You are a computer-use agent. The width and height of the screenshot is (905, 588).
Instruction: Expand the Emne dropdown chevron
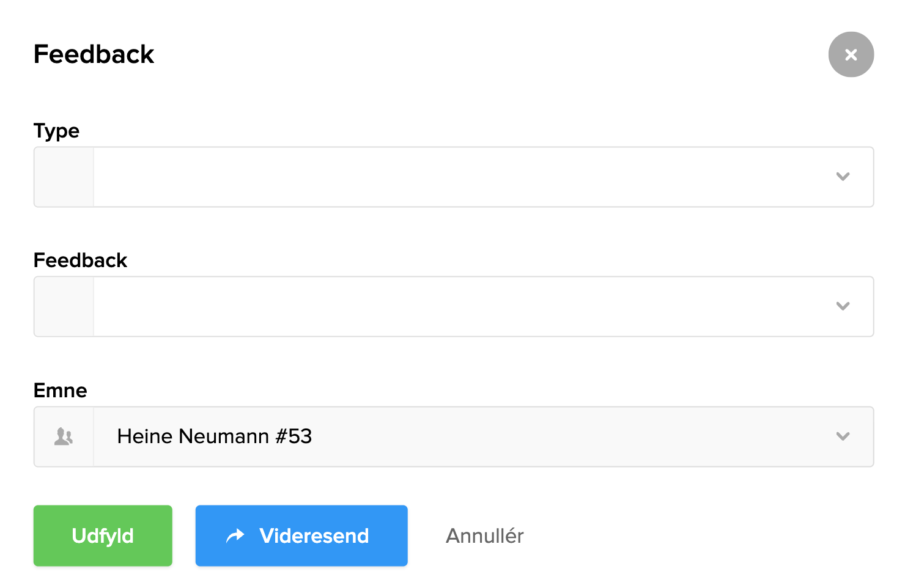843,436
